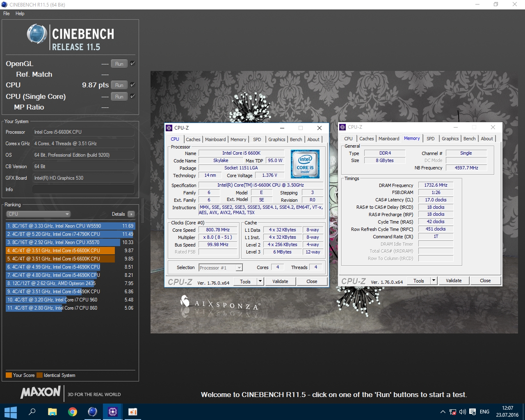The width and height of the screenshot is (525, 420).
Task: Click Validate in the CPU window
Action: (280, 281)
